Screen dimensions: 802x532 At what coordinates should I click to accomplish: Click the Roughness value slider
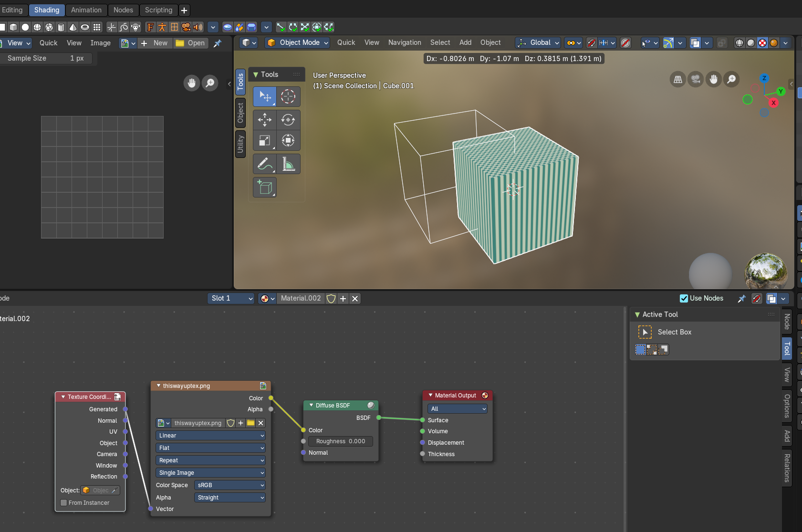(x=341, y=441)
